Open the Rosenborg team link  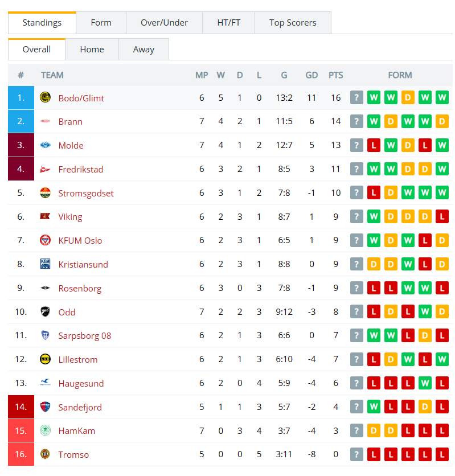tap(80, 288)
